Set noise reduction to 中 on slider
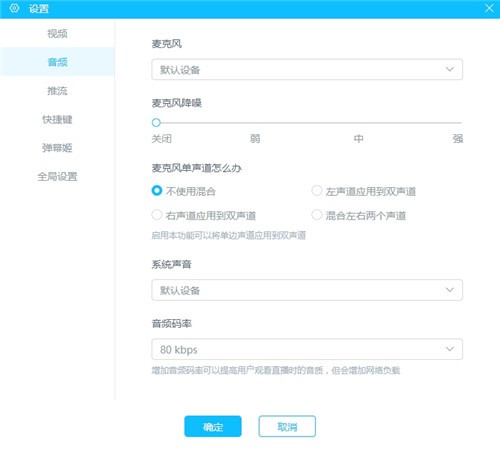 [x=359, y=138]
